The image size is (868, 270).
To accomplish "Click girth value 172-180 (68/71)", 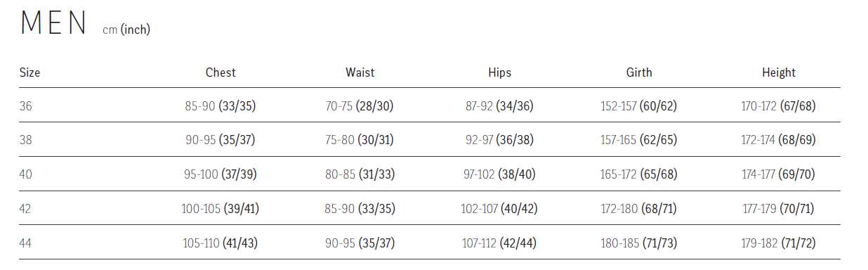I will pyautogui.click(x=639, y=210).
